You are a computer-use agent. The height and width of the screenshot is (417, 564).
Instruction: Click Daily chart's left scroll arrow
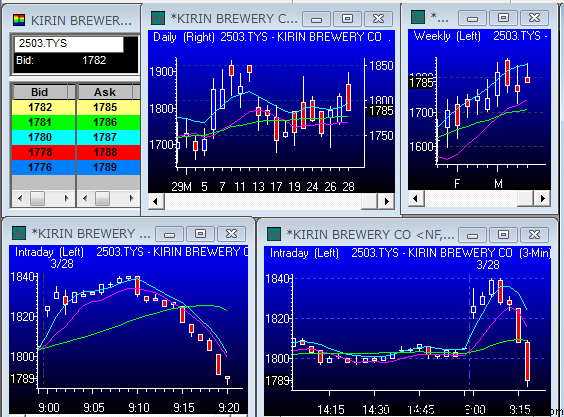tap(156, 201)
